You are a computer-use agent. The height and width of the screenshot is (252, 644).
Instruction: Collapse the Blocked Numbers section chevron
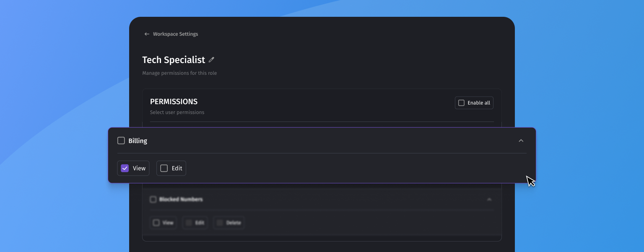(489, 199)
